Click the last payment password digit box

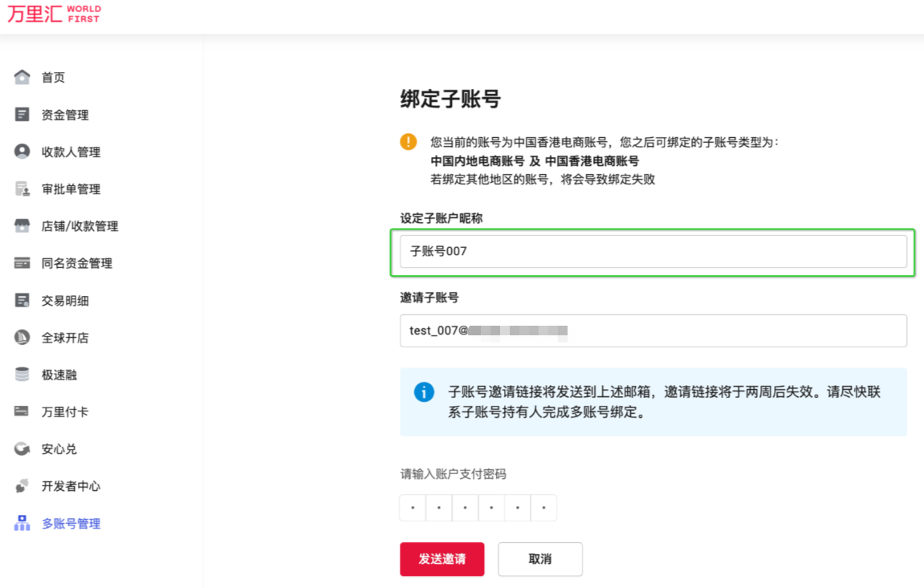543,508
